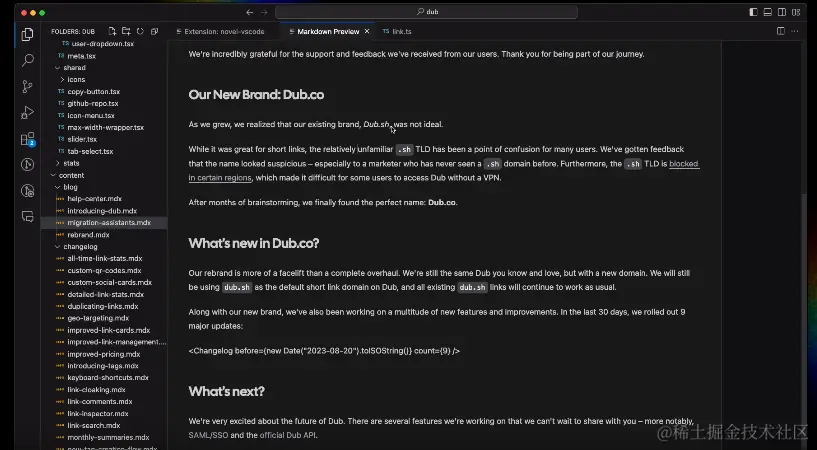Open link-comments.mdx file
Image resolution: width=817 pixels, height=450 pixels.
[x=100, y=402]
